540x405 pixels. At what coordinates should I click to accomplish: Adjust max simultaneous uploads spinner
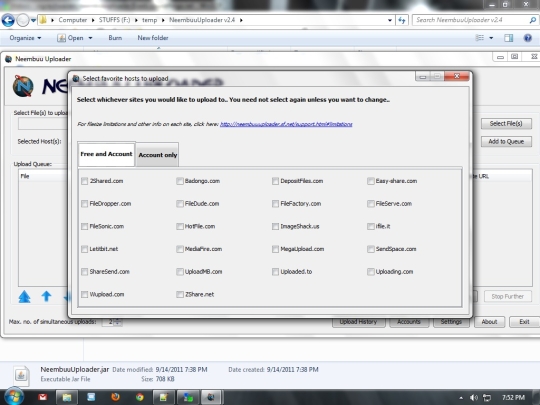[118, 322]
